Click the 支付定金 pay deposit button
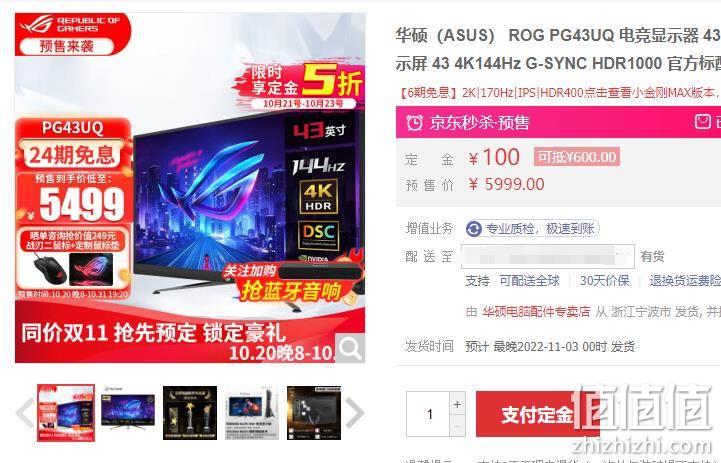Screen dimensions: 721x463 [538, 414]
